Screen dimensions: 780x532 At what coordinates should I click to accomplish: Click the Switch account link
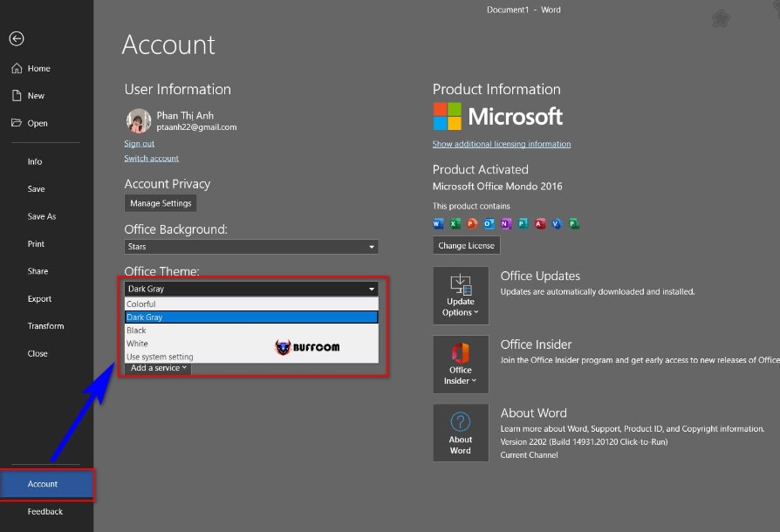(x=151, y=158)
